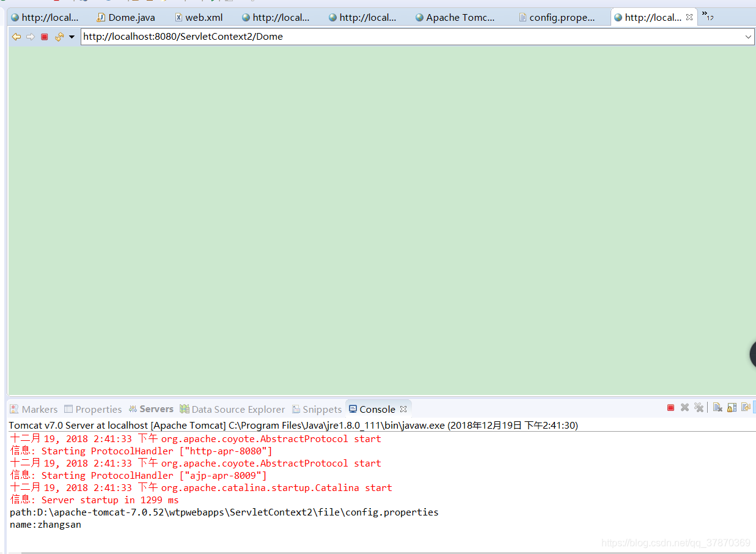Open the Snippets view tab
The width and height of the screenshot is (756, 554).
(x=317, y=409)
